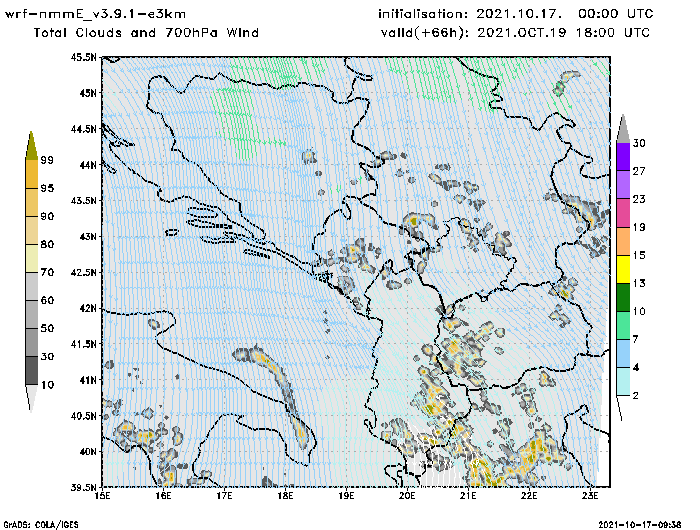
Task: Select the dark green 10–13 wind legend swatch
Action: tap(622, 297)
